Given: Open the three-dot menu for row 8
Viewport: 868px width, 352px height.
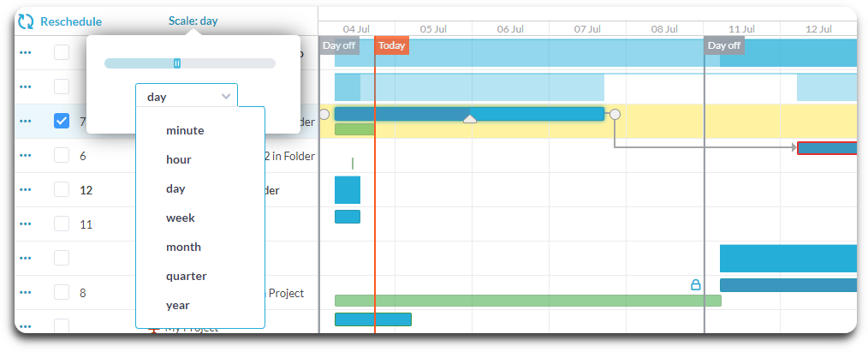Looking at the screenshot, I should tap(26, 293).
